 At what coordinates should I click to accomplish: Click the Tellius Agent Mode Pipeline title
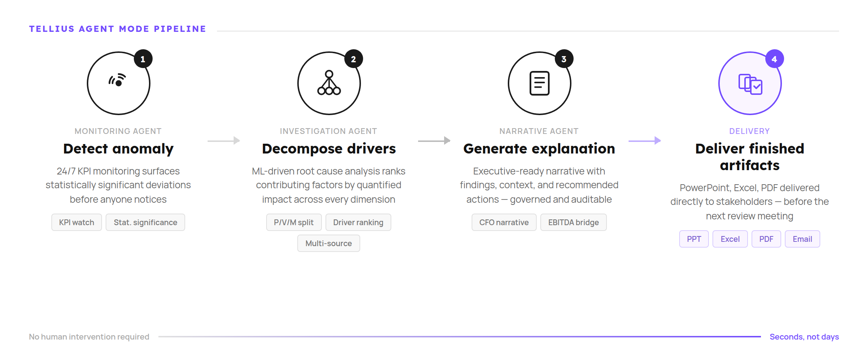point(118,29)
